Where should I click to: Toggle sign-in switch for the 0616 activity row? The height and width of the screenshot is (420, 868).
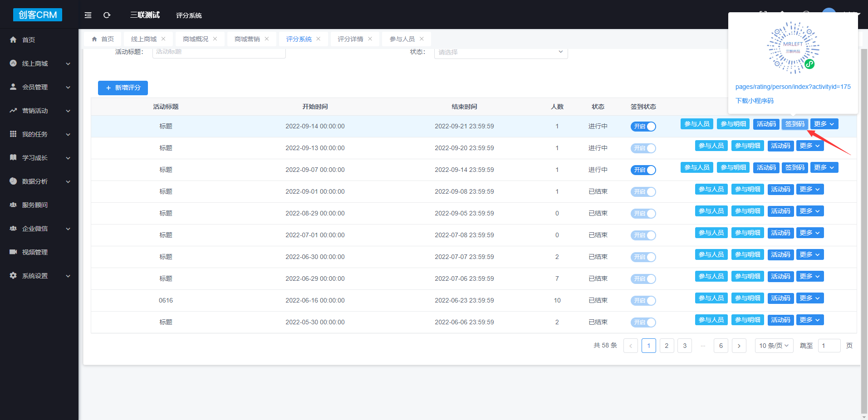(643, 301)
